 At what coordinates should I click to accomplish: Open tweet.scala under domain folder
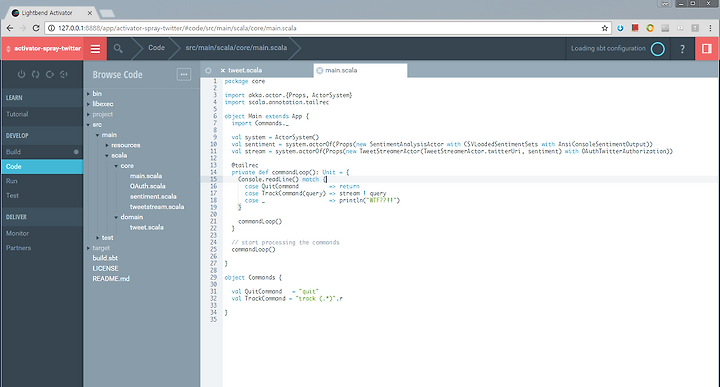pyautogui.click(x=146, y=227)
